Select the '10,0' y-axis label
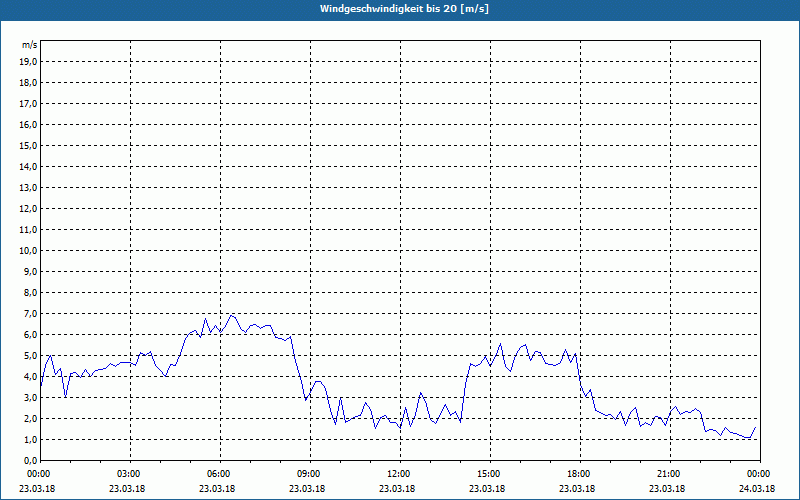This screenshot has width=800, height=500. 28,251
